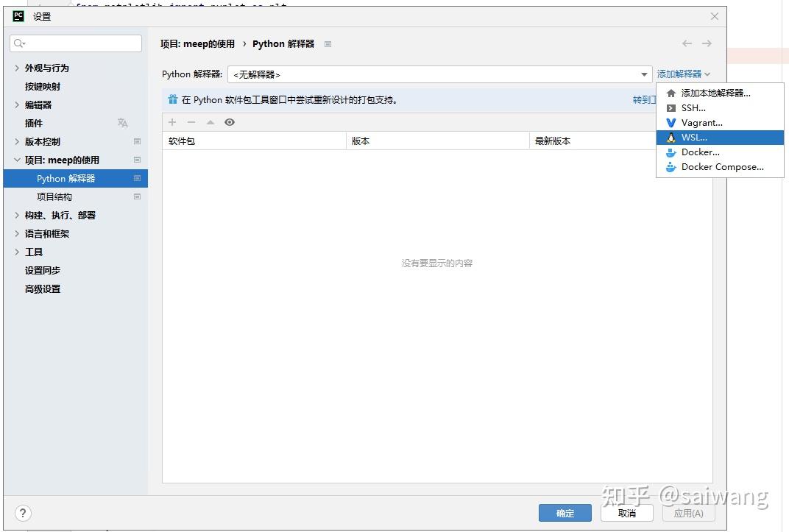Screen dimensions: 789x532
Task: Open help with the question mark icon
Action: click(23, 513)
